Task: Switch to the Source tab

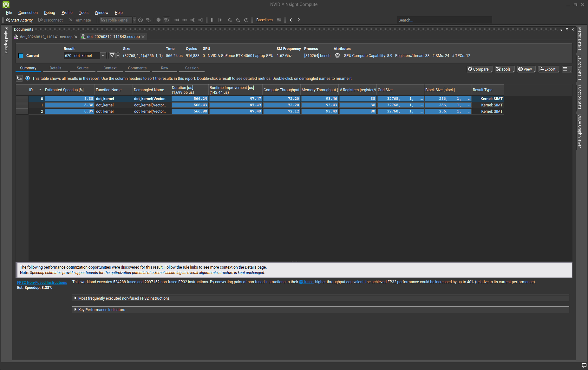Action: tap(83, 68)
